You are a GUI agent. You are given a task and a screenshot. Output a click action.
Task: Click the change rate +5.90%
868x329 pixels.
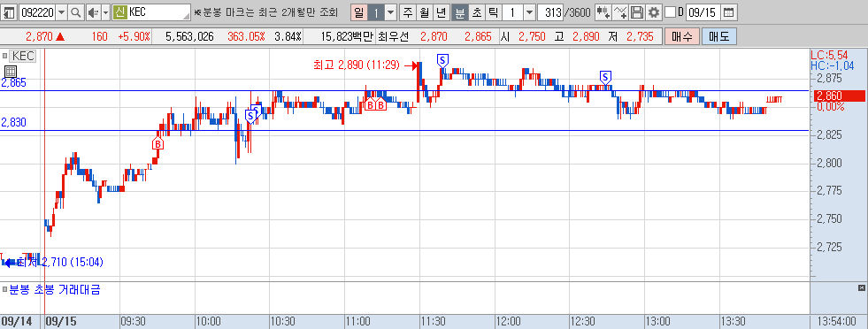[x=134, y=36]
